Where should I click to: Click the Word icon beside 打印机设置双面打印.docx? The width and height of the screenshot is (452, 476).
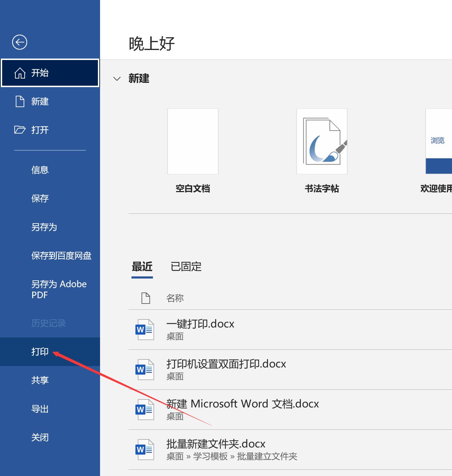pyautogui.click(x=145, y=369)
